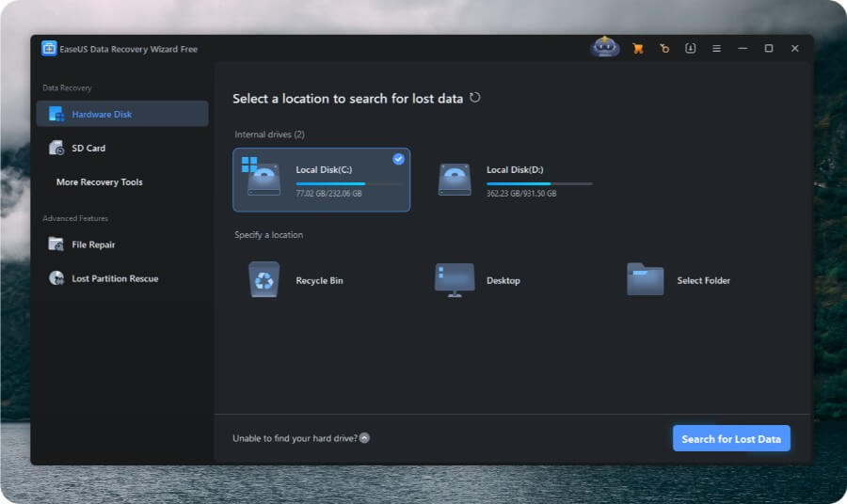Click the activation key icon
This screenshot has width=847, height=504.
[664, 49]
